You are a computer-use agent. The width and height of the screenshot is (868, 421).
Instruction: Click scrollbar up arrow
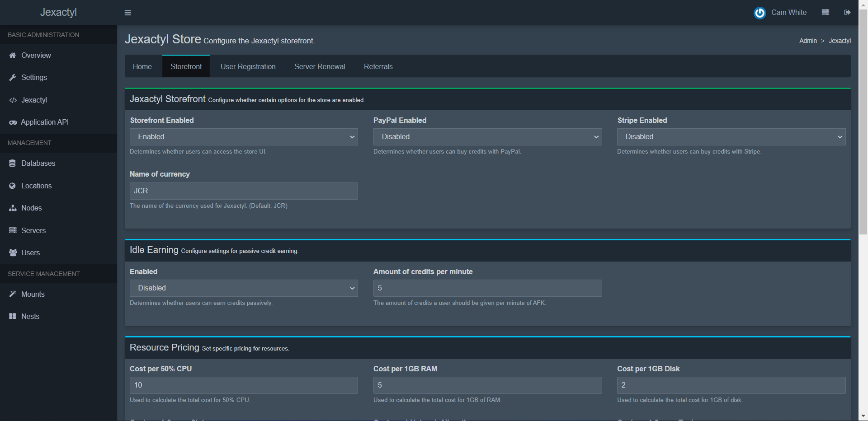(863, 4)
